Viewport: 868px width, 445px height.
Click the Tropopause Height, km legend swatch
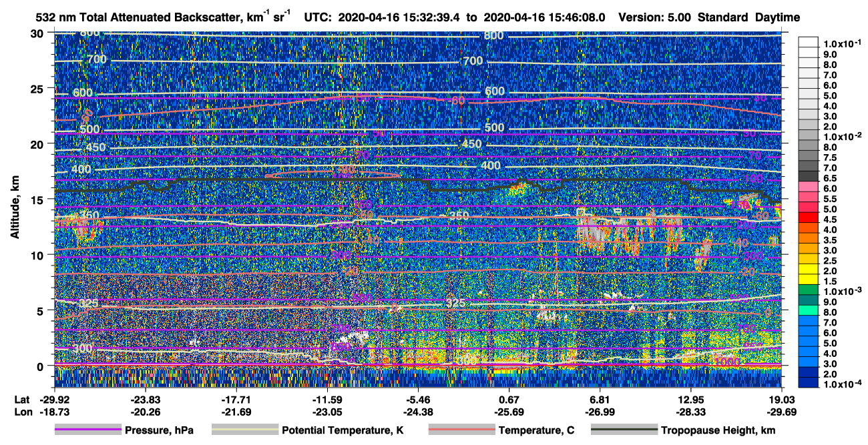tap(624, 430)
